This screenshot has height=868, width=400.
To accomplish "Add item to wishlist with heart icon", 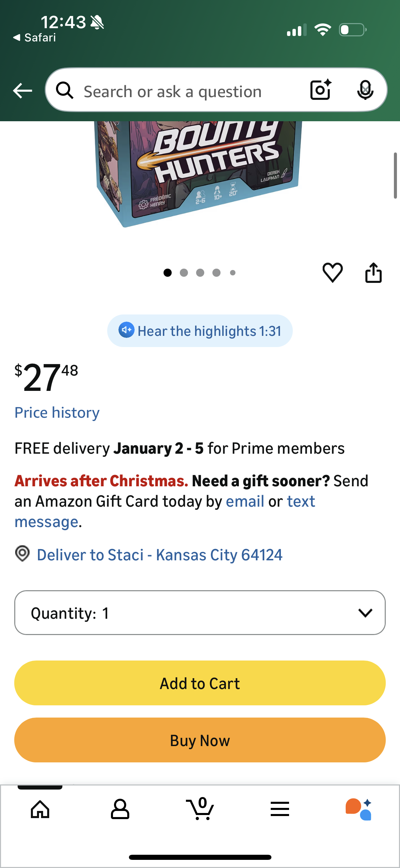I will tap(332, 272).
